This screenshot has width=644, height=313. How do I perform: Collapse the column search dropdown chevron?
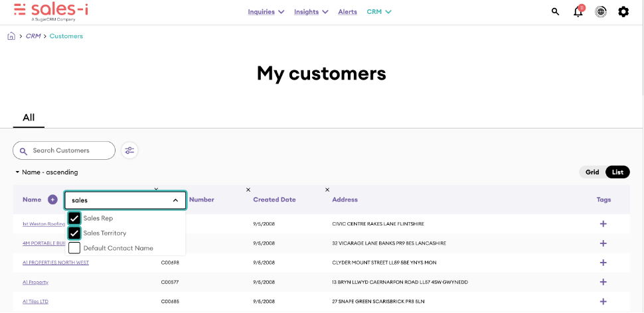point(175,200)
